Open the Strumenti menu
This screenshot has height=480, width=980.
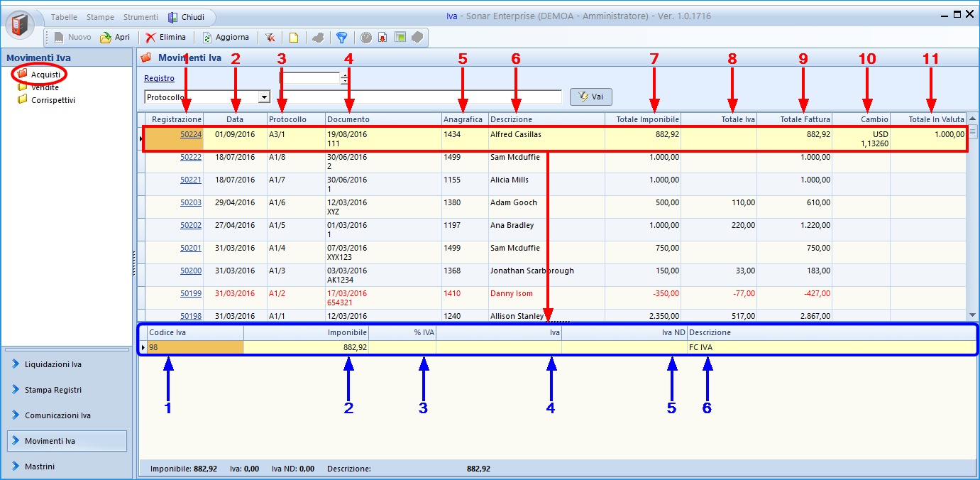(141, 17)
